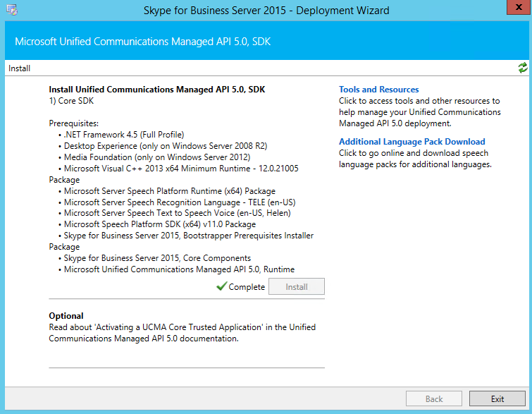Click the Speech Platform SDK v11.0 item
532x414 pixels.
point(160,224)
